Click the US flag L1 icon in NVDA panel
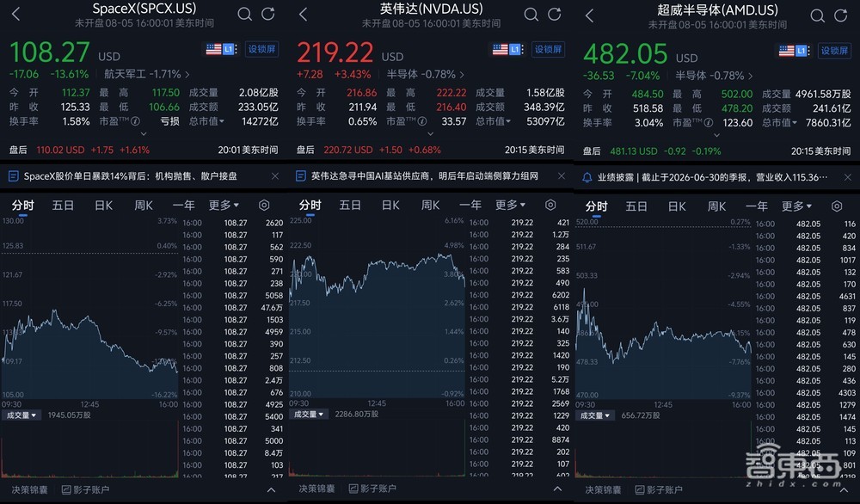The height and width of the screenshot is (504, 860). 508,49
